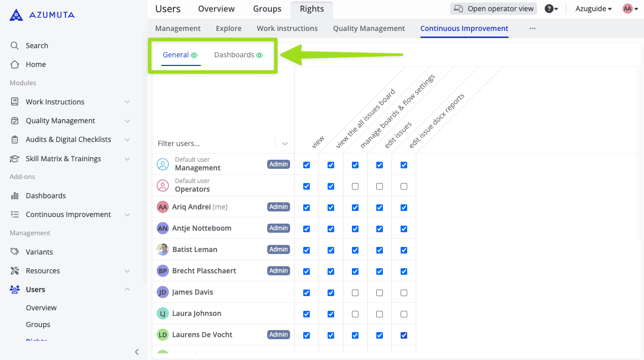Open Search via magnifier icon
The height and width of the screenshot is (360, 644).
point(15,46)
